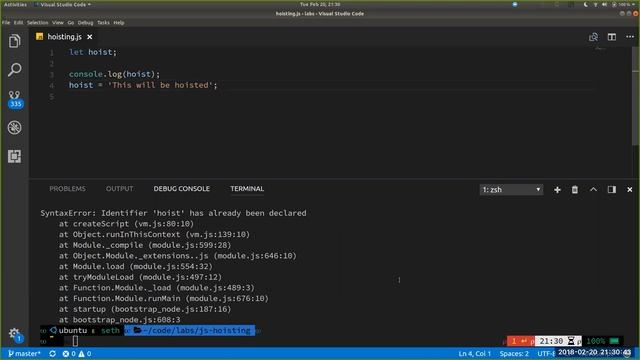
Task: Open errors and warnings count in status bar
Action: 77,353
